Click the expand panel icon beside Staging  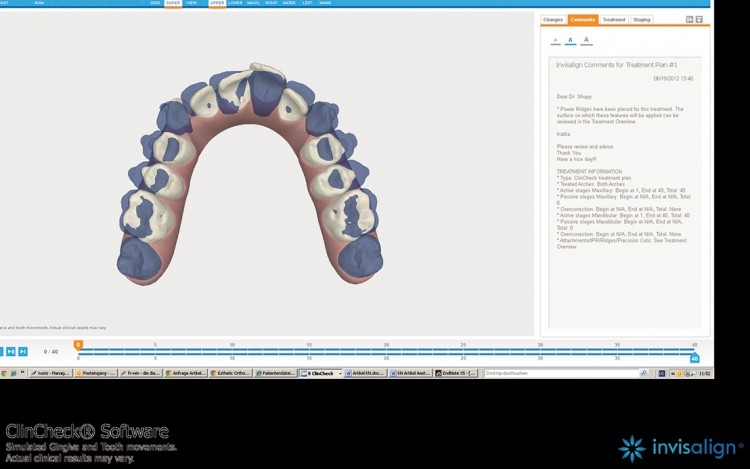click(689, 20)
